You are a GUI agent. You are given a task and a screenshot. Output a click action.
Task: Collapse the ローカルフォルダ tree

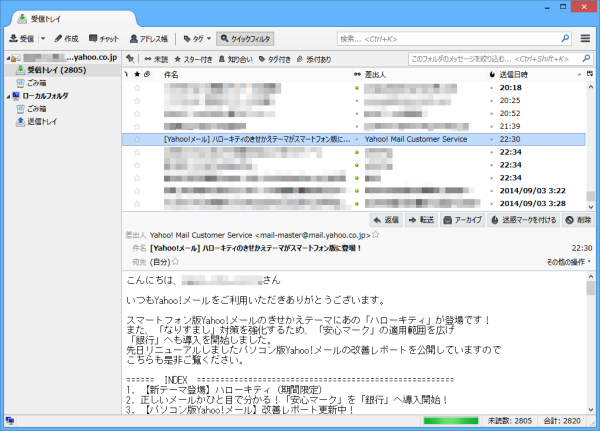click(x=8, y=96)
